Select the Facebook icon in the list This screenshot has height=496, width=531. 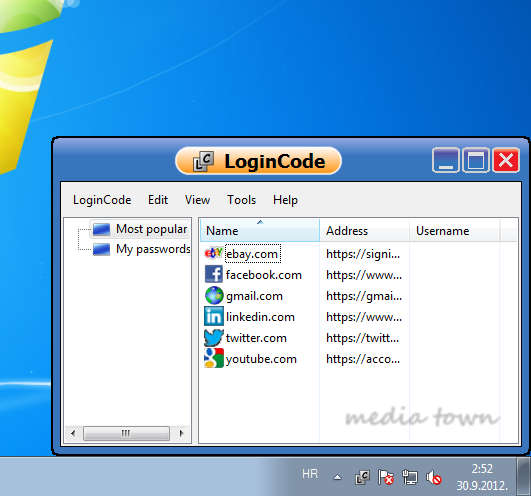tap(214, 274)
